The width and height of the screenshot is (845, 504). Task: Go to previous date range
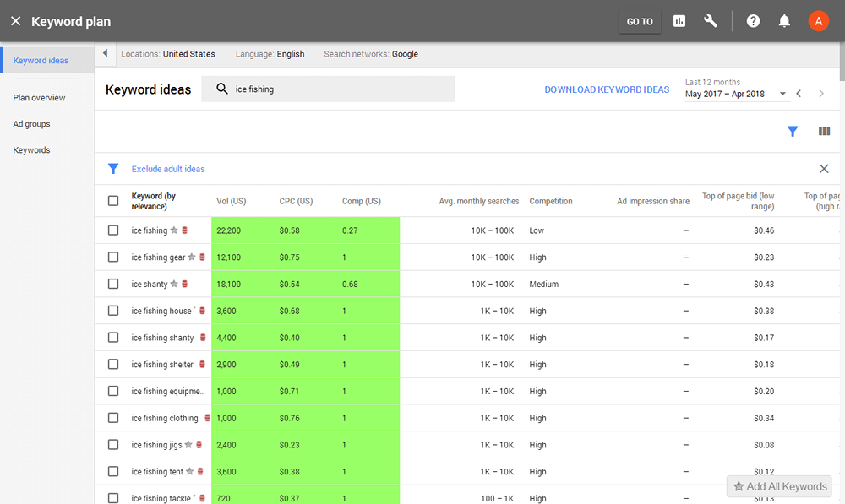(x=799, y=94)
